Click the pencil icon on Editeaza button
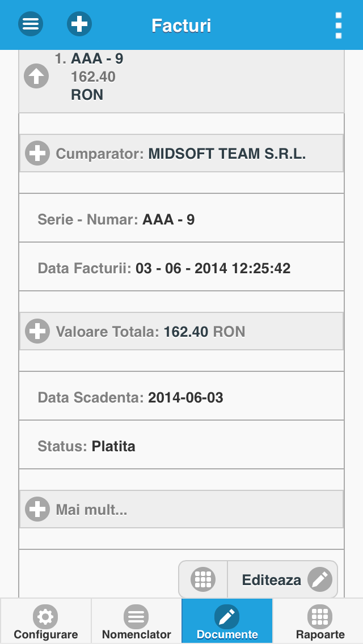The image size is (363, 644). (320, 579)
